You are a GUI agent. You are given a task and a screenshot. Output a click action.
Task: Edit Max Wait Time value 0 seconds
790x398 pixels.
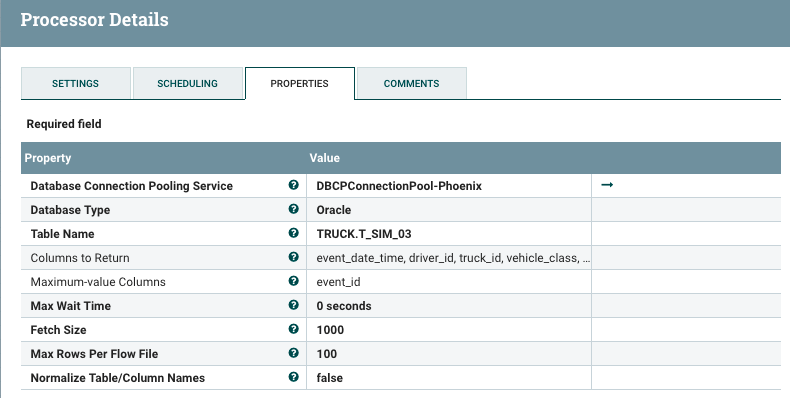coord(449,306)
